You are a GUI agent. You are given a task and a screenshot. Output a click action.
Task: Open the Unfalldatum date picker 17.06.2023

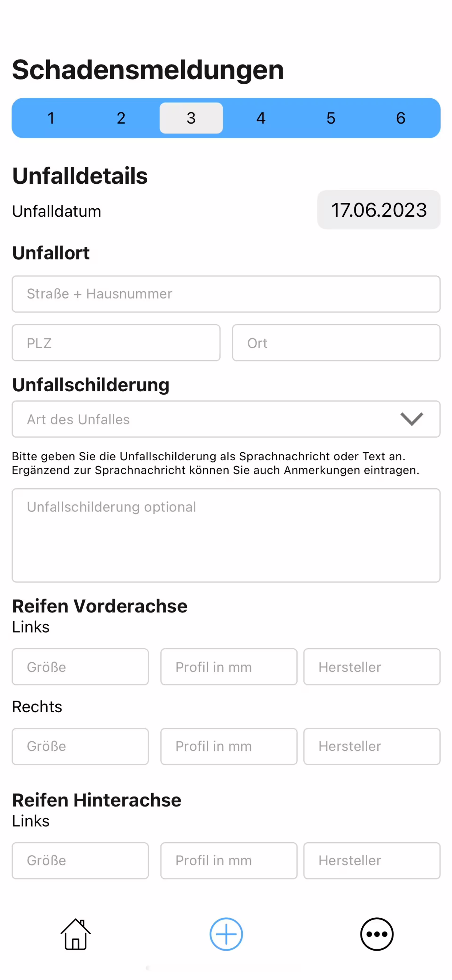point(379,210)
